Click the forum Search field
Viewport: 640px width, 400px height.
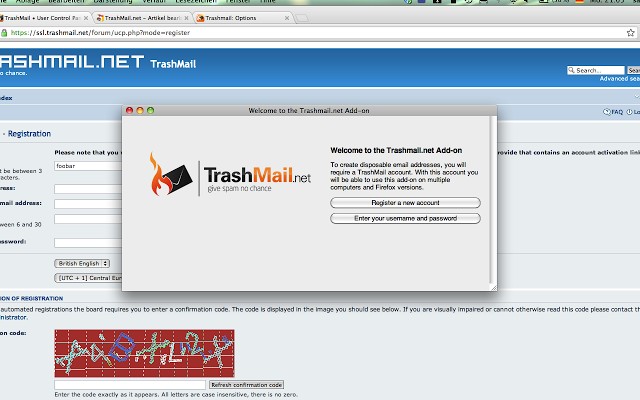pos(596,70)
